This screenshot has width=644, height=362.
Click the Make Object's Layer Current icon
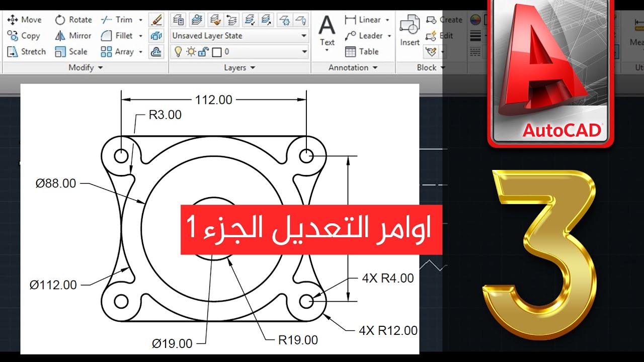pos(197,20)
